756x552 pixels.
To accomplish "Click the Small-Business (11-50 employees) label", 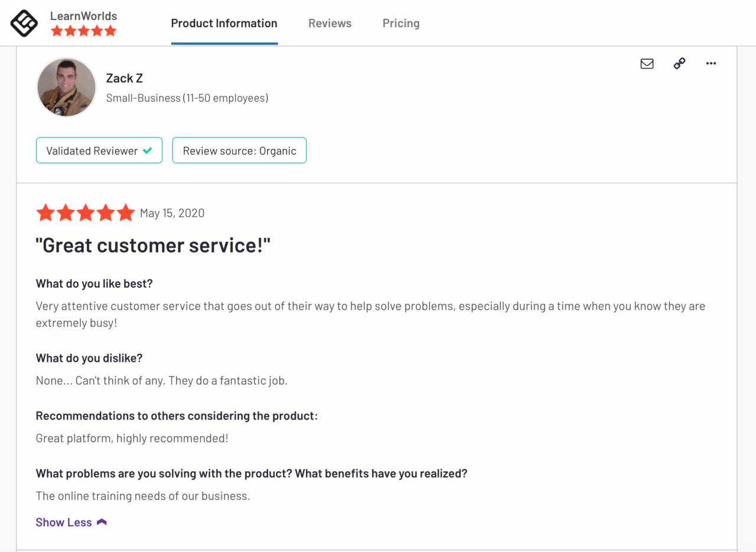I will 187,98.
